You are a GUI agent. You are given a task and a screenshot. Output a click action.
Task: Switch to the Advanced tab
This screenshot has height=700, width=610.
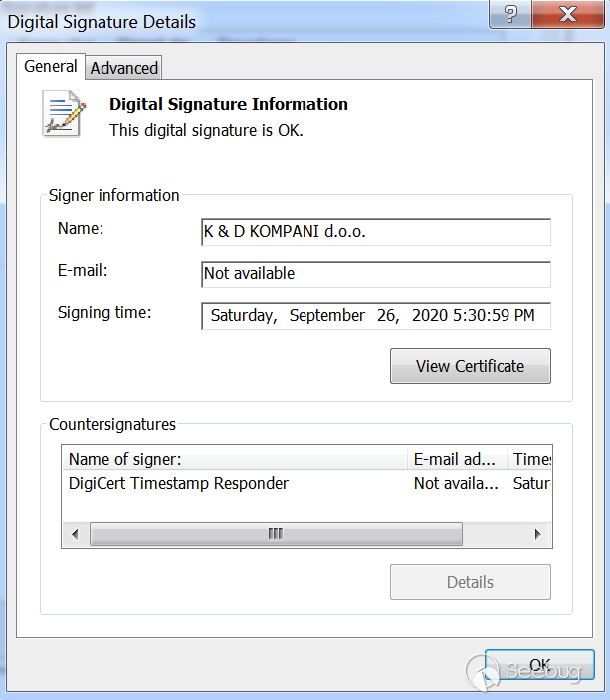tap(124, 68)
